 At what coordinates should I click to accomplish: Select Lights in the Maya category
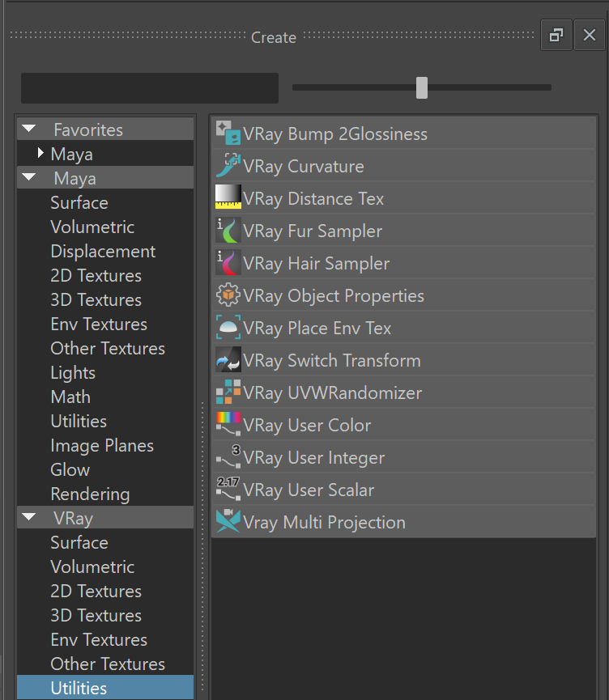tap(73, 373)
